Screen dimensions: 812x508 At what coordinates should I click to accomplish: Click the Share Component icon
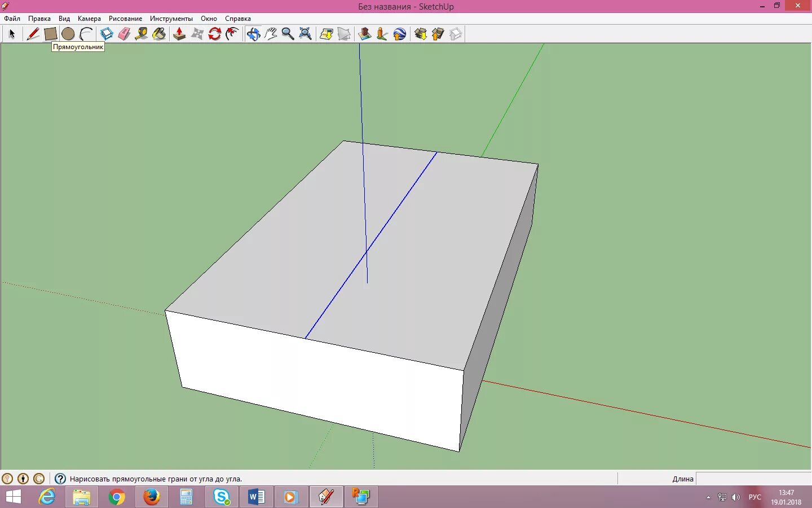click(x=456, y=34)
